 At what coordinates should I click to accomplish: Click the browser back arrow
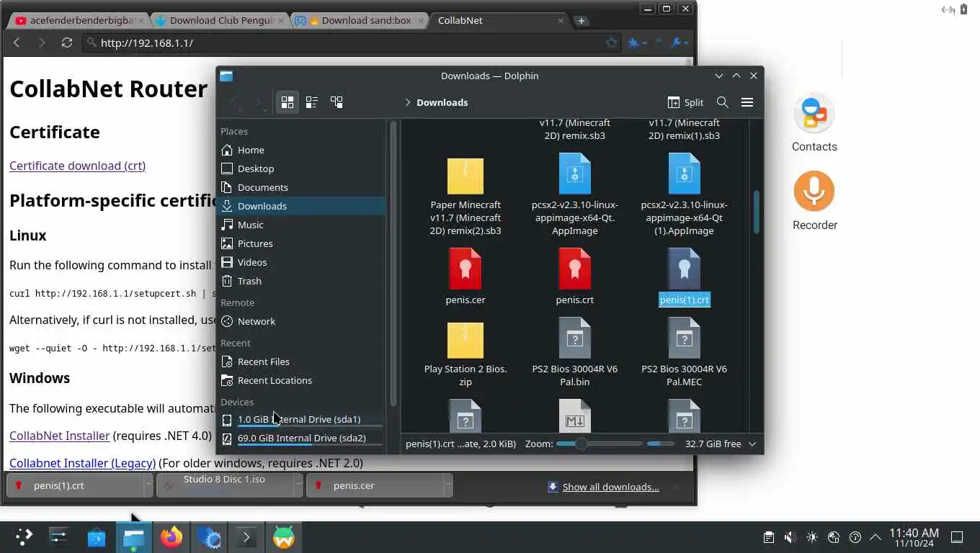pyautogui.click(x=17, y=43)
